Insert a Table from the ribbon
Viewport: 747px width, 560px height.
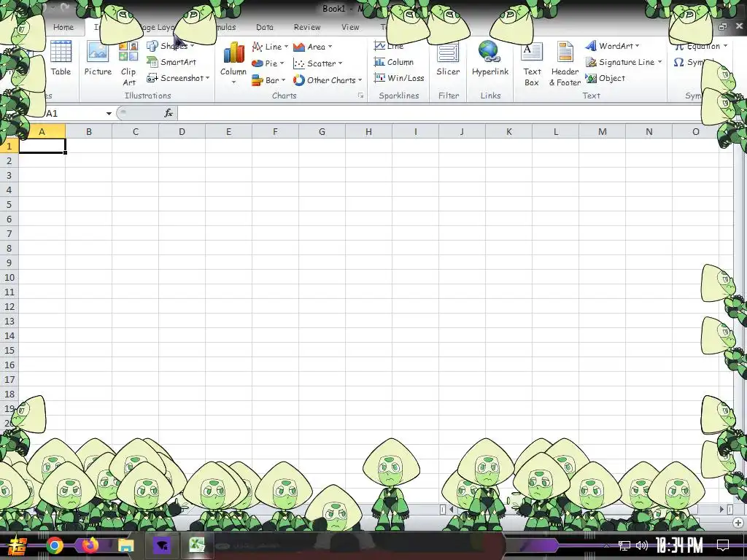point(61,58)
